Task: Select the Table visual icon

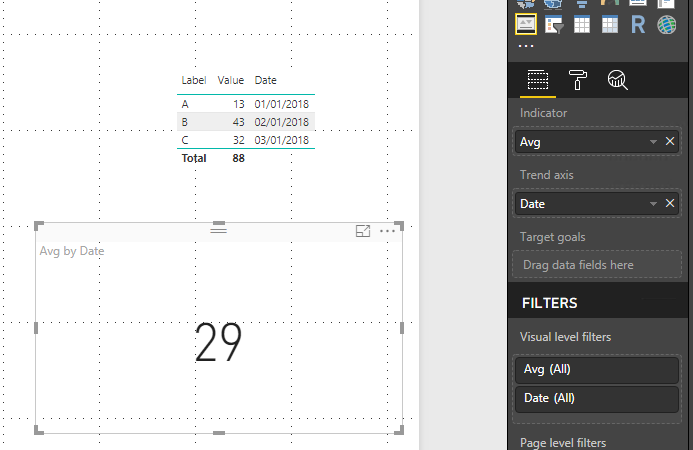Action: click(582, 24)
